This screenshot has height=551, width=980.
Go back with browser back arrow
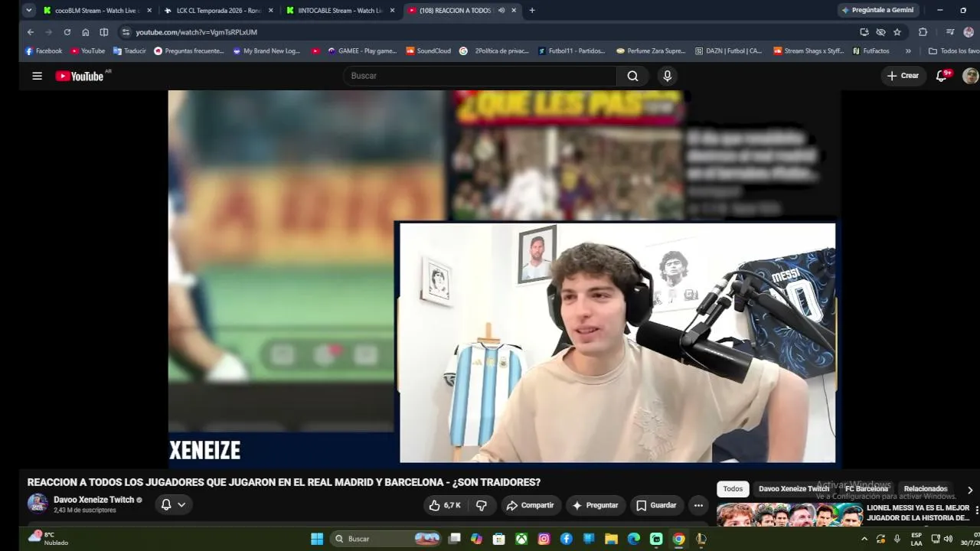30,32
